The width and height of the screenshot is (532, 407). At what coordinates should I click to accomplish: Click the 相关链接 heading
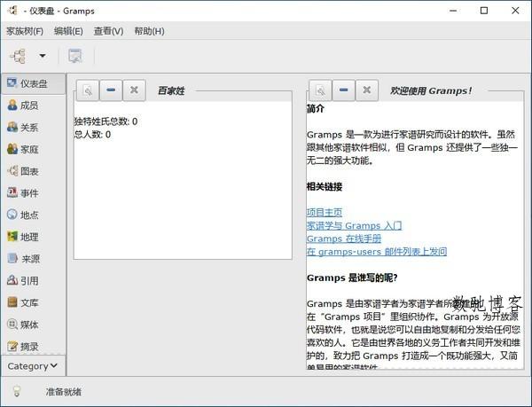[325, 186]
